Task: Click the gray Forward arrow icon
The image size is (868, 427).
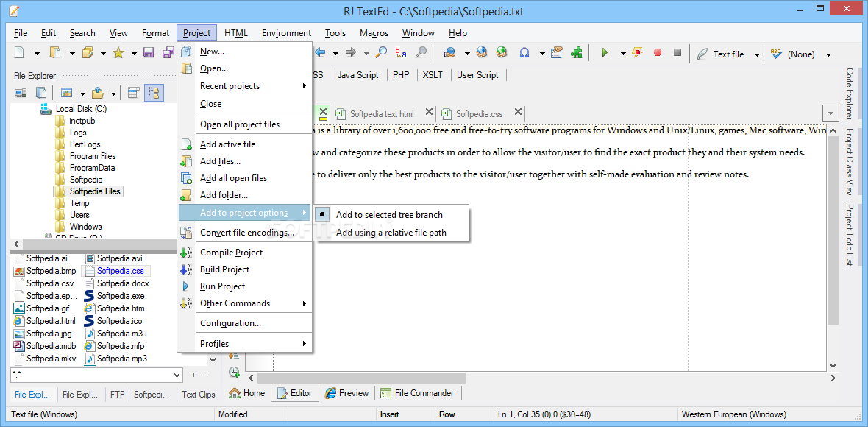Action: [350, 52]
